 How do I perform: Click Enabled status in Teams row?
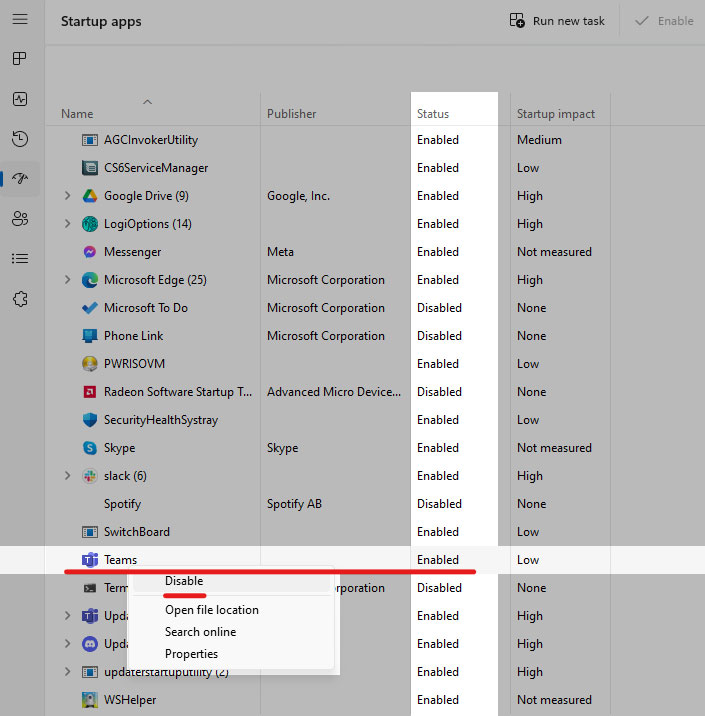point(437,560)
